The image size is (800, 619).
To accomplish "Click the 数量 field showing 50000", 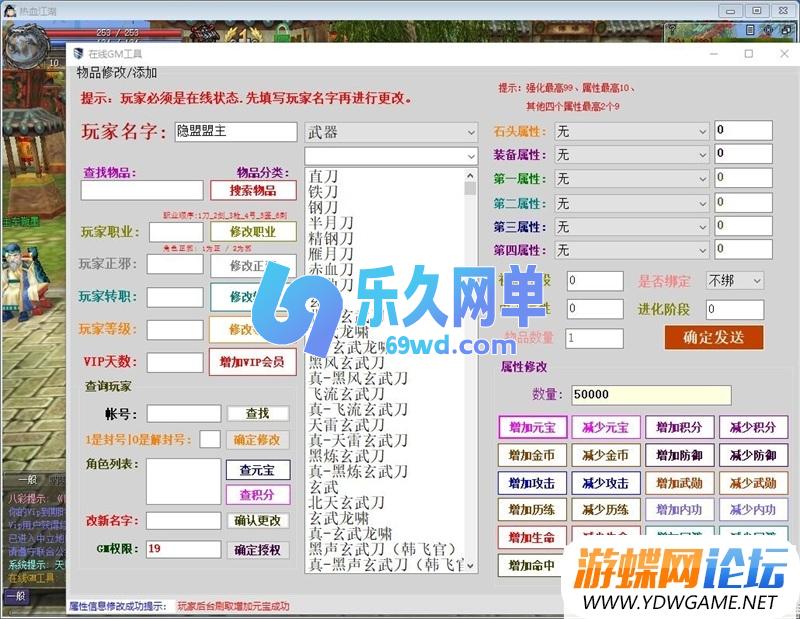I will tap(651, 395).
